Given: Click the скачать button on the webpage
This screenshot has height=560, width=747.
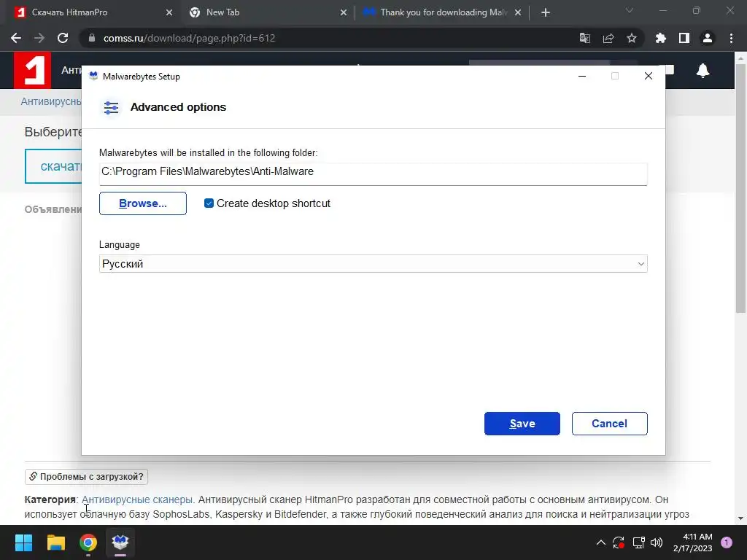Looking at the screenshot, I should (x=53, y=166).
